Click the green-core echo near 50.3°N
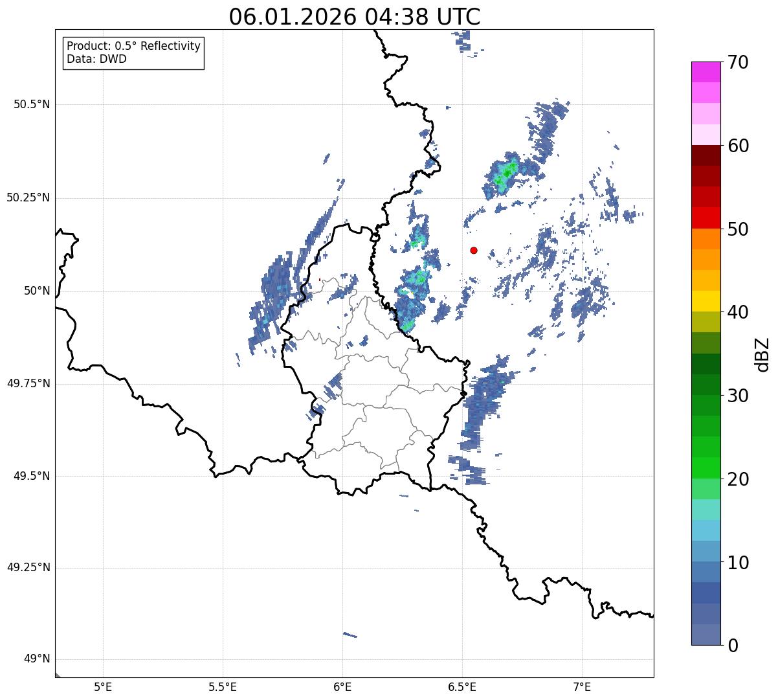 506,173
